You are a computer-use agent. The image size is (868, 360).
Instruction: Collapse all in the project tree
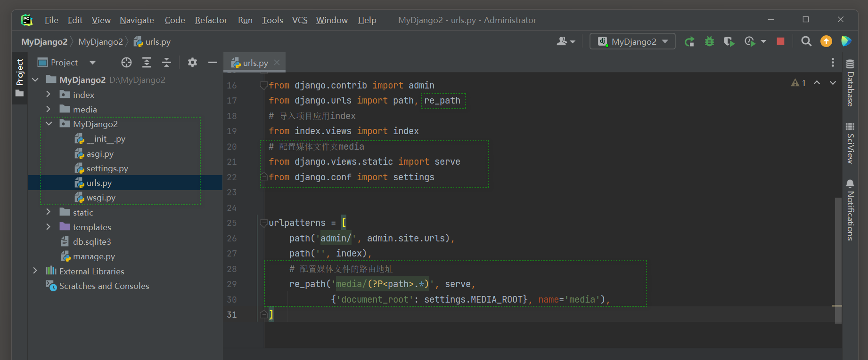(167, 63)
